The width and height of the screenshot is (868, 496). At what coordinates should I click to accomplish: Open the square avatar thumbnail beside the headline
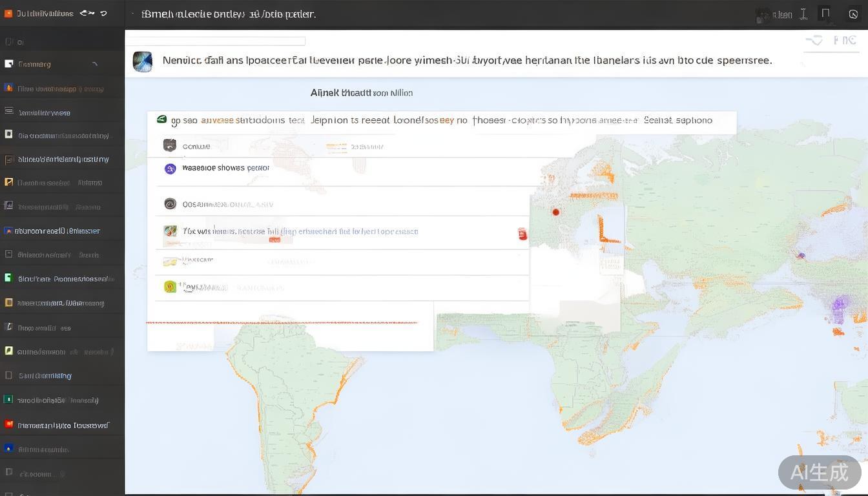[x=143, y=62]
